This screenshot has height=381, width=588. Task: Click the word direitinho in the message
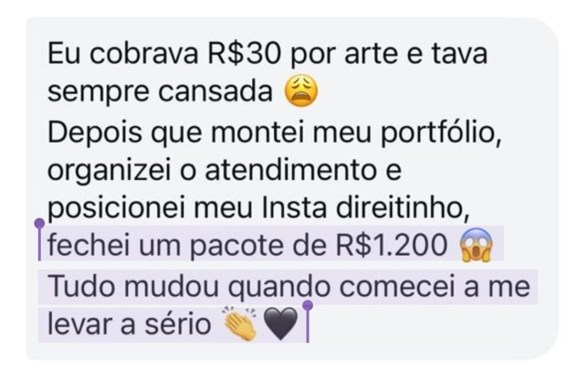[x=403, y=208]
